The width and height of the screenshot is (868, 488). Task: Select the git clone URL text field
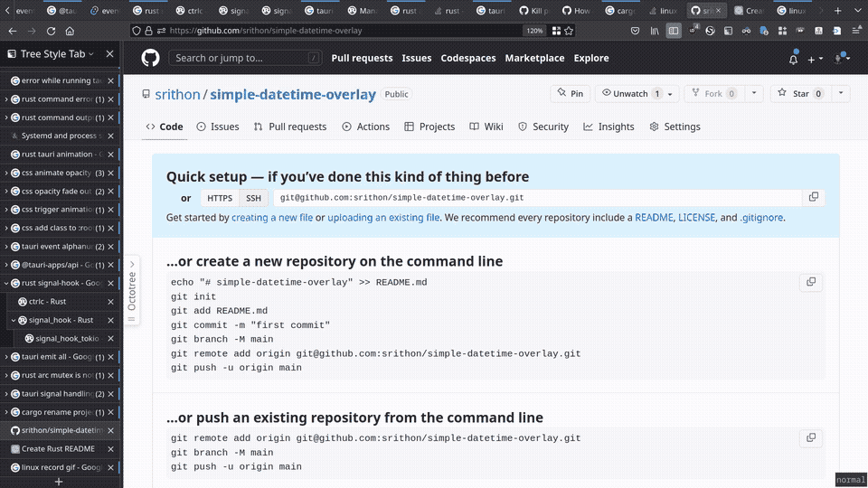pos(537,198)
